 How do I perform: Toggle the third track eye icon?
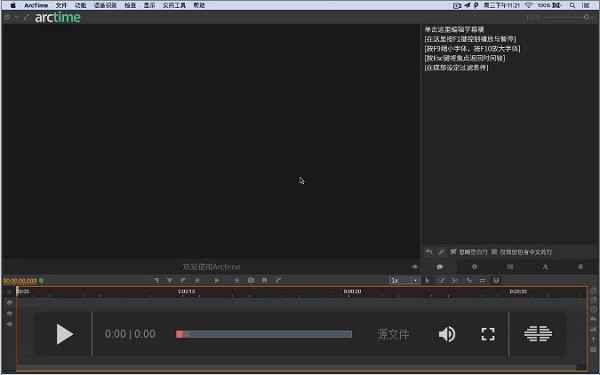coord(10,324)
